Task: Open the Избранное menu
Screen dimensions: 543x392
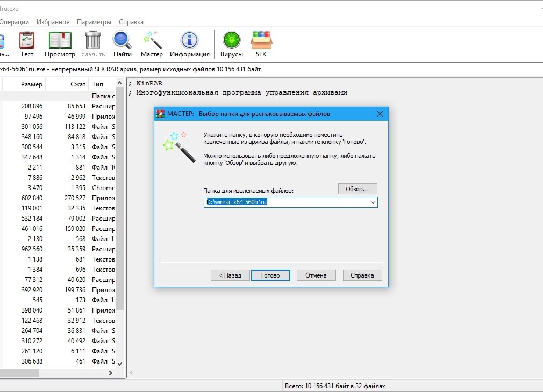Action: click(53, 22)
